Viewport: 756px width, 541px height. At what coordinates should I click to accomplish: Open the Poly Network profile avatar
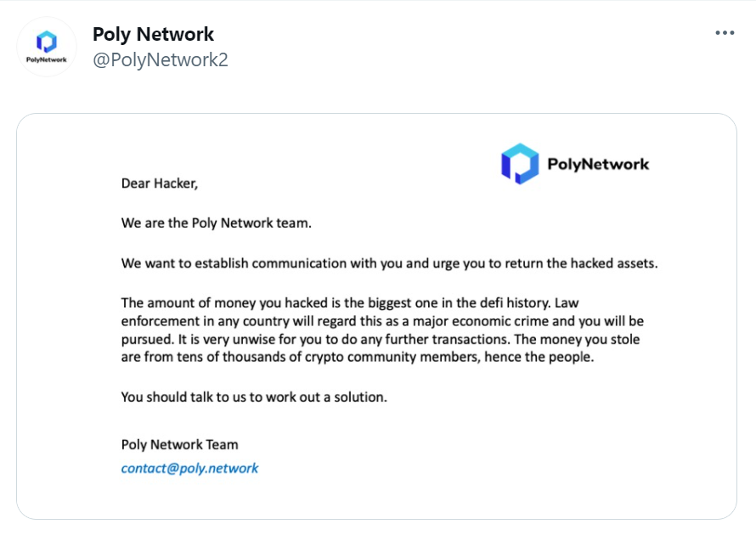[47, 47]
